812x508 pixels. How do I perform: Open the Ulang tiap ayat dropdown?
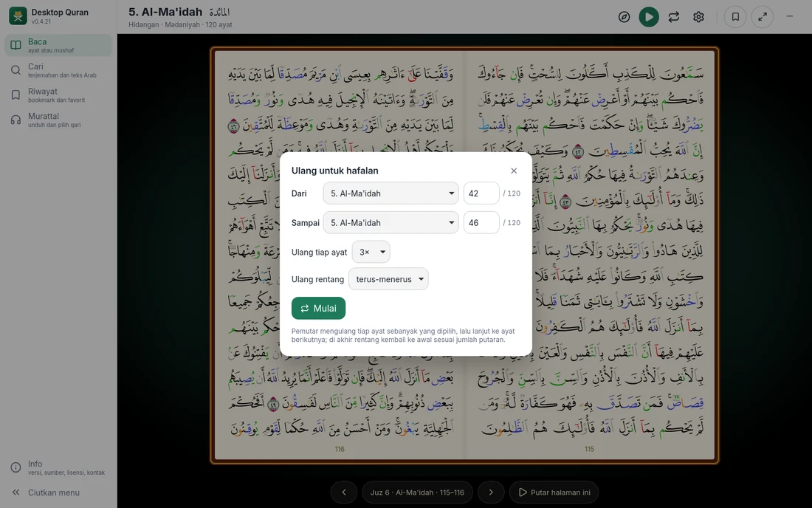(371, 252)
